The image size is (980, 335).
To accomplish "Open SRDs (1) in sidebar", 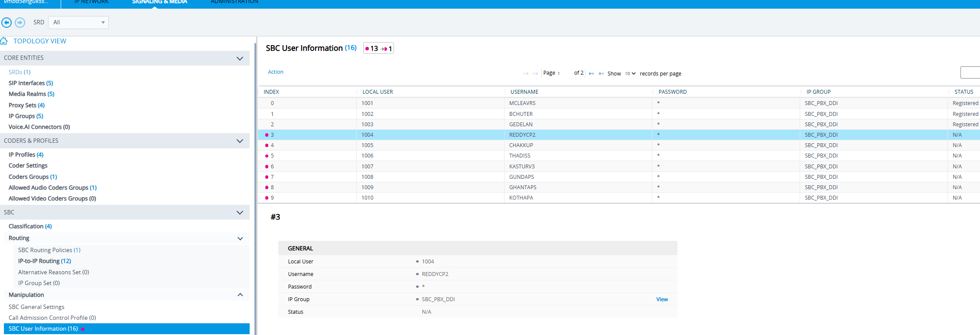I will pyautogui.click(x=20, y=72).
